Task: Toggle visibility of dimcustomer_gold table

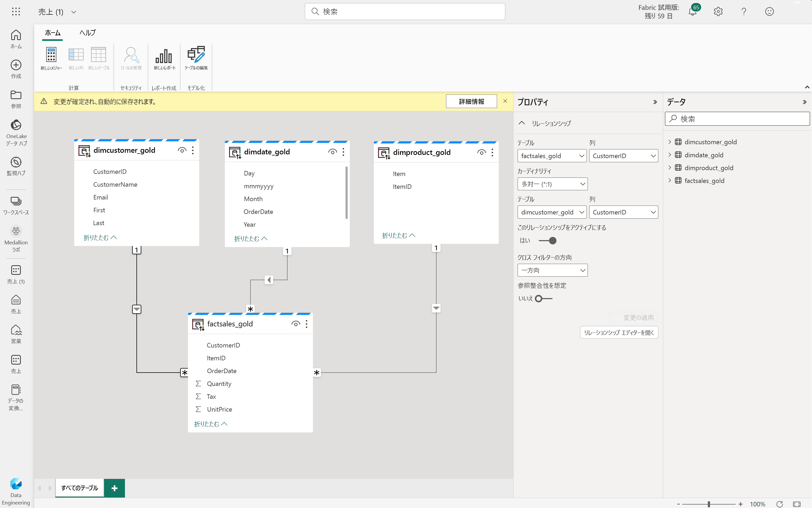Action: point(182,150)
